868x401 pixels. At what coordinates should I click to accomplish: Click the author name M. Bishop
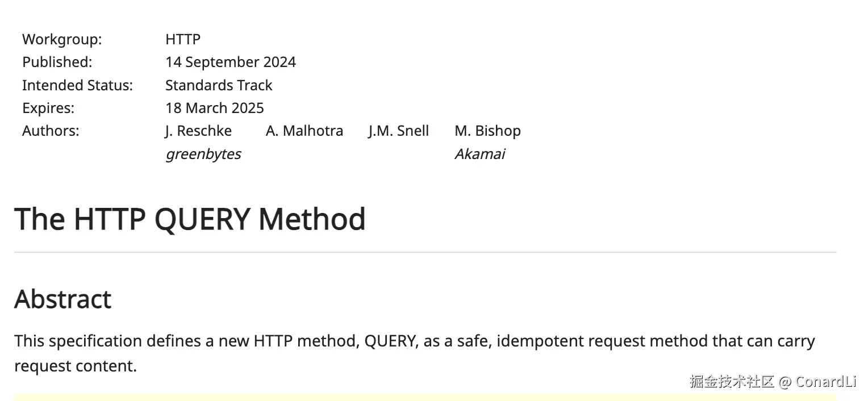coord(487,131)
